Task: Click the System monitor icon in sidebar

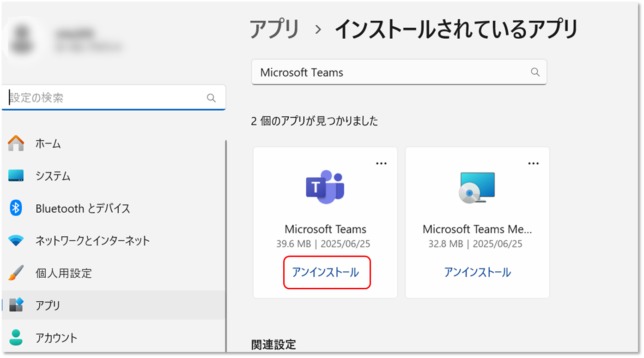Action: pos(16,176)
